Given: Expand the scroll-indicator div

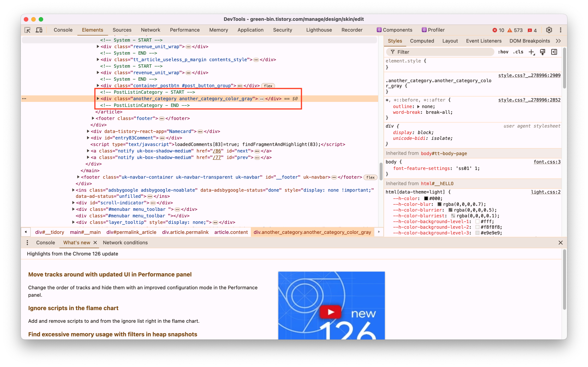Looking at the screenshot, I should click(73, 203).
